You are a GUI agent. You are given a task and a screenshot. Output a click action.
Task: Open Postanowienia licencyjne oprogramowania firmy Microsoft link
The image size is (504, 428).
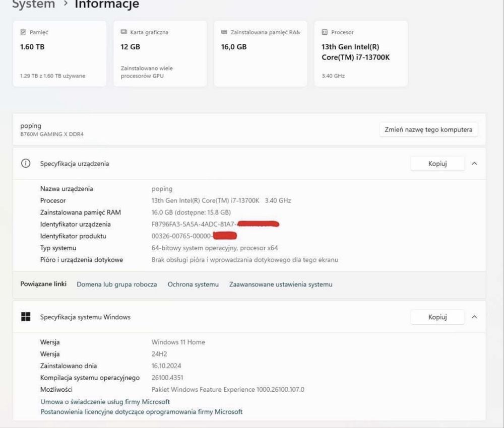pos(142,411)
